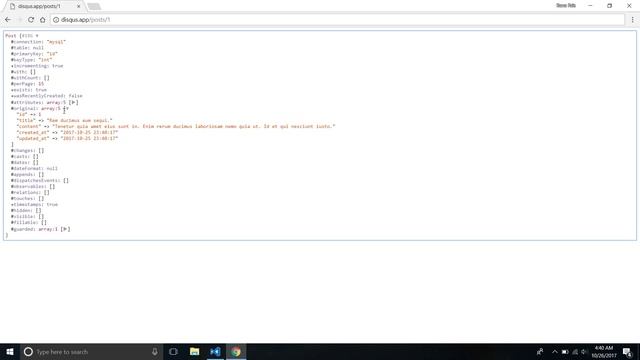This screenshot has width=640, height=360.
Task: Select the disqus.app/posts/1 tab
Action: point(44,6)
